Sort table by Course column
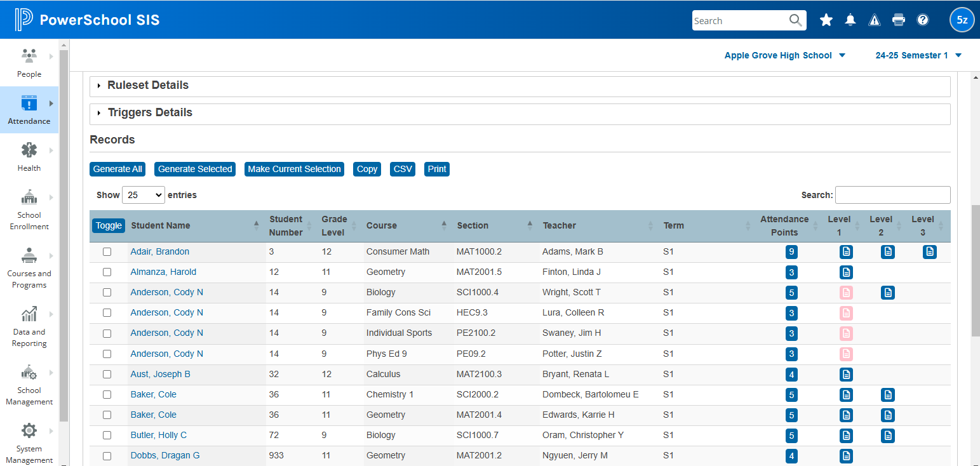The image size is (980, 466). pos(406,225)
